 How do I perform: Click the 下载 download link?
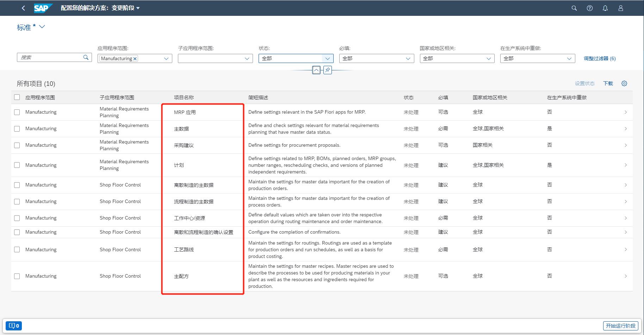[607, 83]
